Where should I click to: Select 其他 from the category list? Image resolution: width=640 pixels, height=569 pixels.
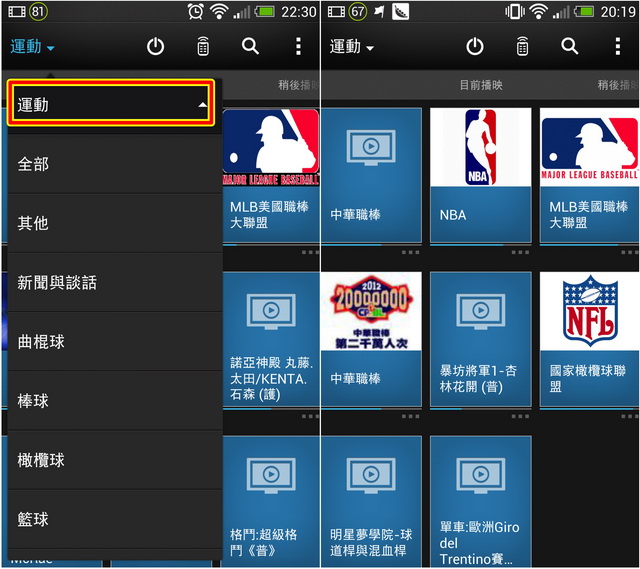tap(115, 223)
